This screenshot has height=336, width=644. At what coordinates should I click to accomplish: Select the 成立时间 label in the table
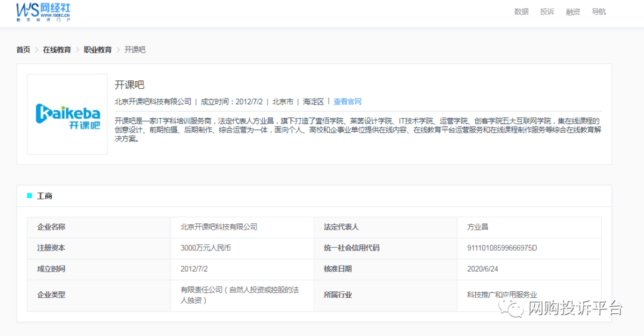pyautogui.click(x=51, y=269)
